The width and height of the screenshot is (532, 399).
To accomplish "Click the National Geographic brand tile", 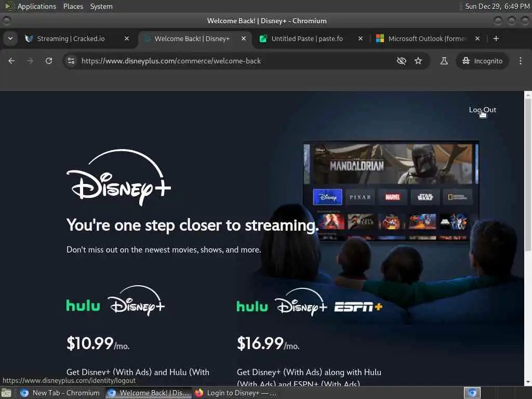I will [x=457, y=197].
